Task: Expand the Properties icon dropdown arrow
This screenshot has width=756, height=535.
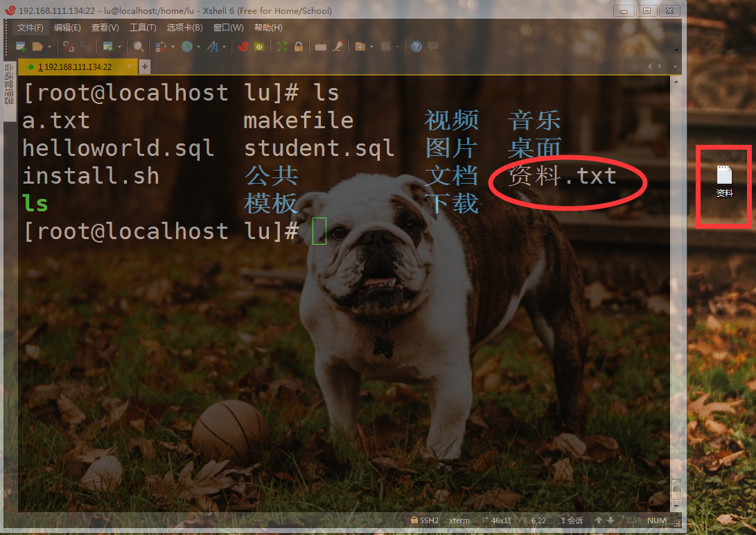Action: [119, 46]
